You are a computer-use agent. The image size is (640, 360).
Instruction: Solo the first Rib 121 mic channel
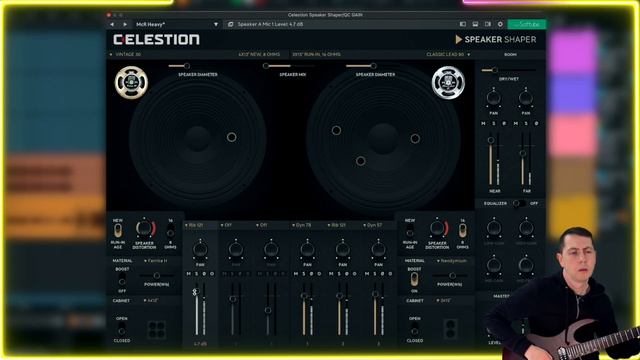point(197,274)
